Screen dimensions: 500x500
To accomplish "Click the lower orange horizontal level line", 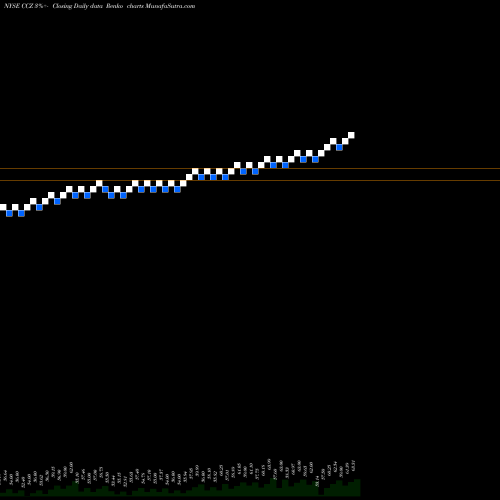I will pyautogui.click(x=250, y=181).
